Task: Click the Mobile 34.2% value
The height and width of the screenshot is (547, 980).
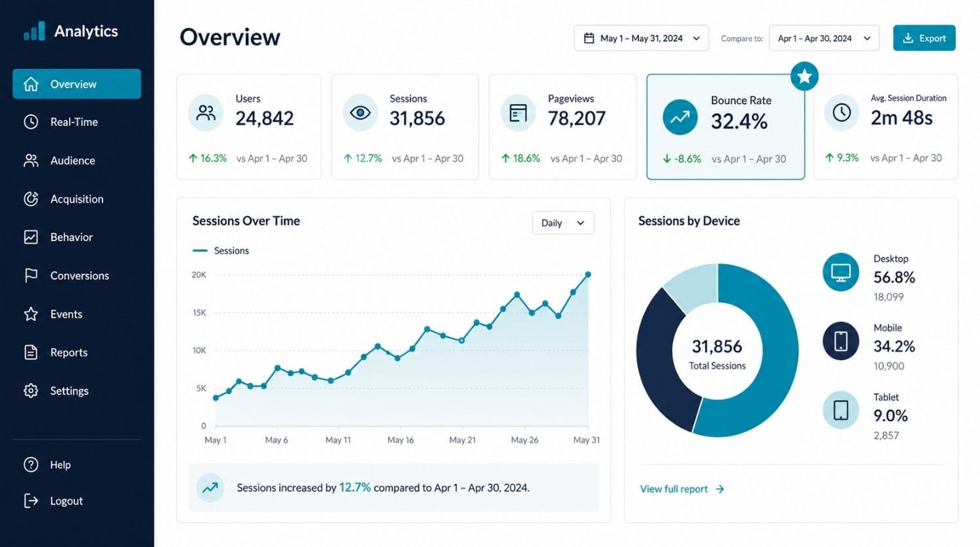Action: 894,346
